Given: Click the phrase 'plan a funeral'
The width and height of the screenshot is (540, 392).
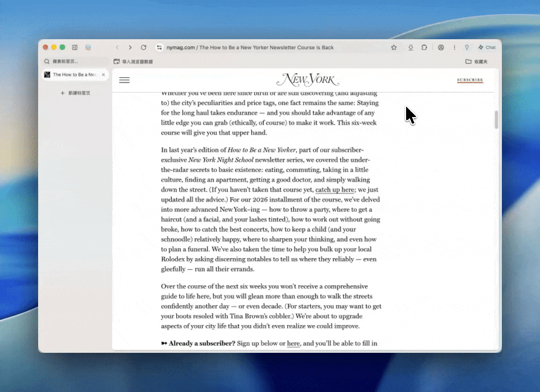Looking at the screenshot, I should pos(188,249).
